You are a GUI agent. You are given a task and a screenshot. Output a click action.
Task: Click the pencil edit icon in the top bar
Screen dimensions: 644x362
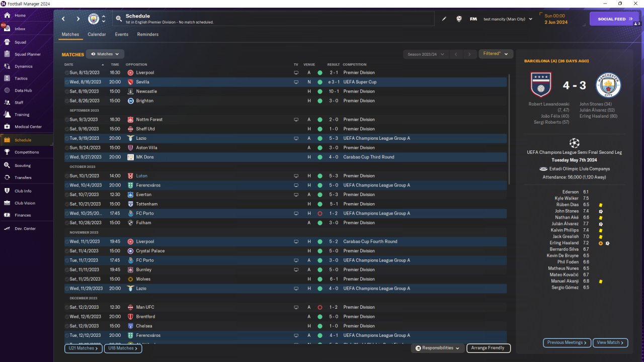point(444,19)
